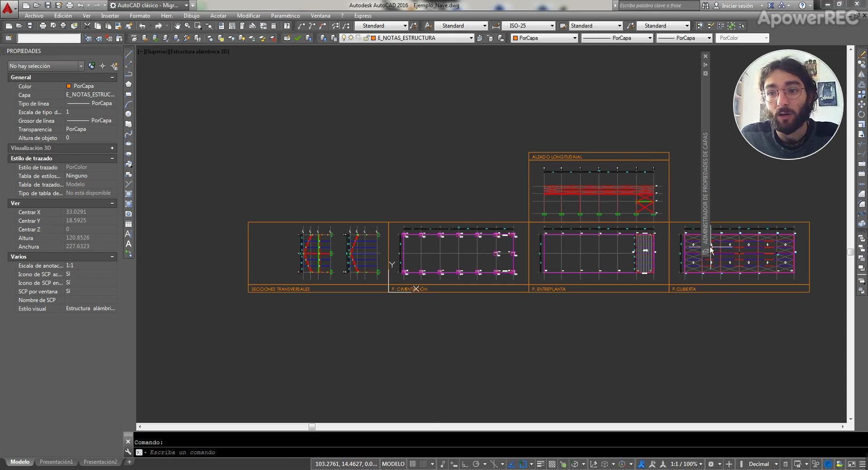Select the Circle draw tool
The image size is (868, 470).
tap(129, 114)
